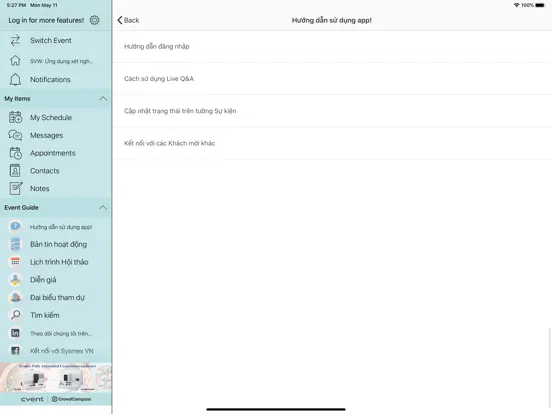Click the cvent logo in footer

(x=32, y=399)
